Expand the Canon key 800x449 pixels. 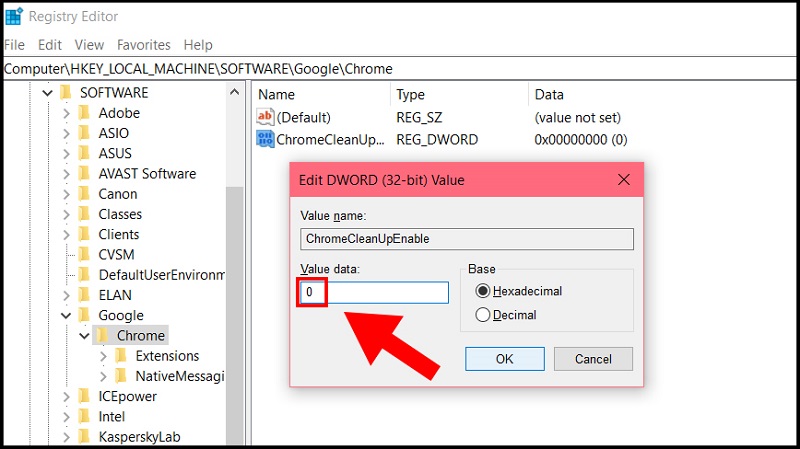click(66, 194)
